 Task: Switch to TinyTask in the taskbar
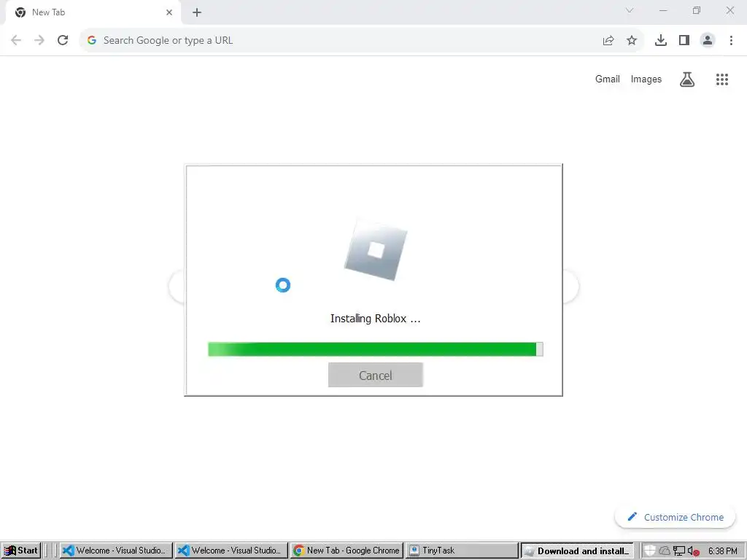[462, 551]
